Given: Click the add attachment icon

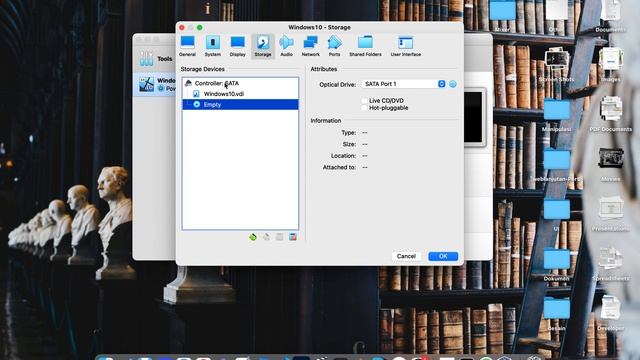Looking at the screenshot, I should pyautogui.click(x=280, y=237).
